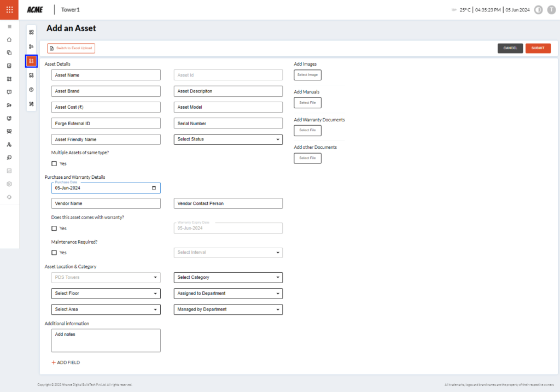Click the highlighted orange asset toolbar icon
This screenshot has width=560, height=392.
[x=31, y=61]
